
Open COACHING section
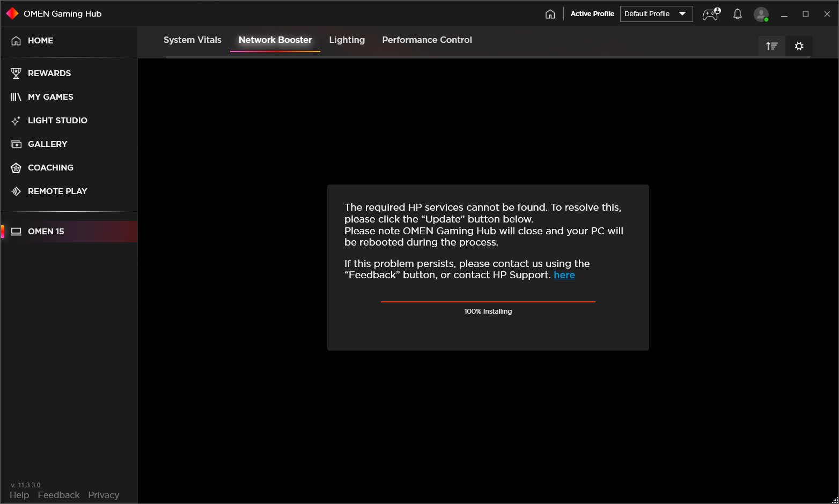[x=69, y=167]
